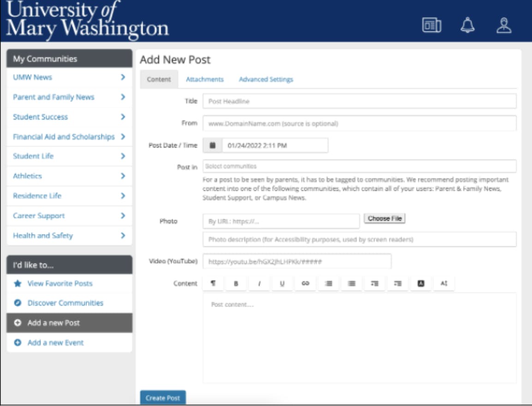Click the plus icon beside Add a new Event
Screen dimensions: 532x406
(x=18, y=342)
